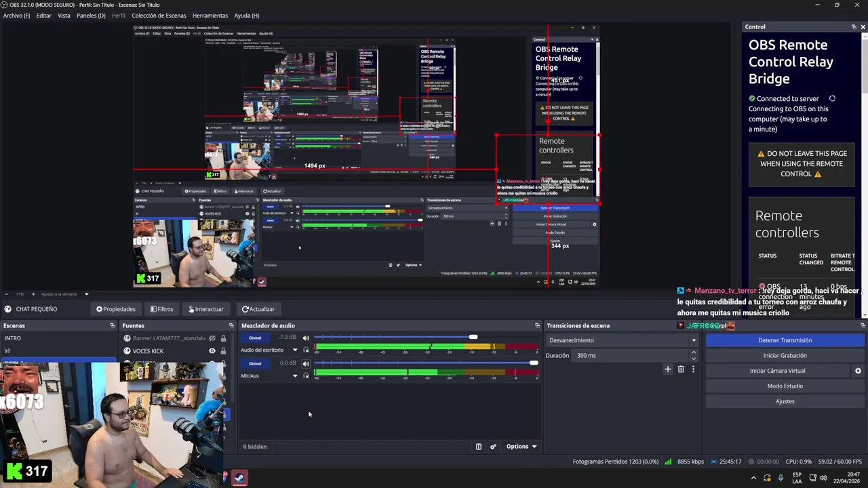Toggle visibility of Banner LATAM777 source
868x488 pixels.
point(212,338)
